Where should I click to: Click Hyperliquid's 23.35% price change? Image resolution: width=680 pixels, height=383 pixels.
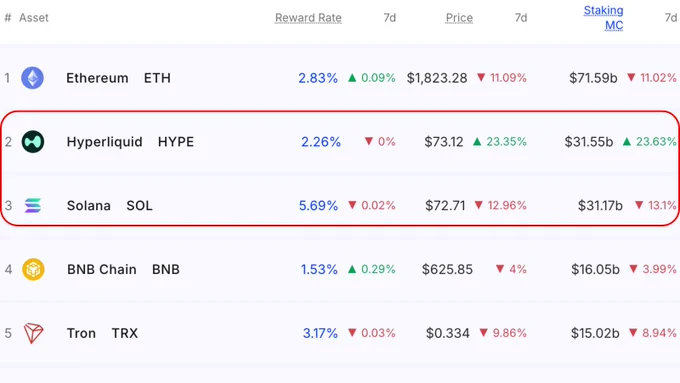pos(500,142)
